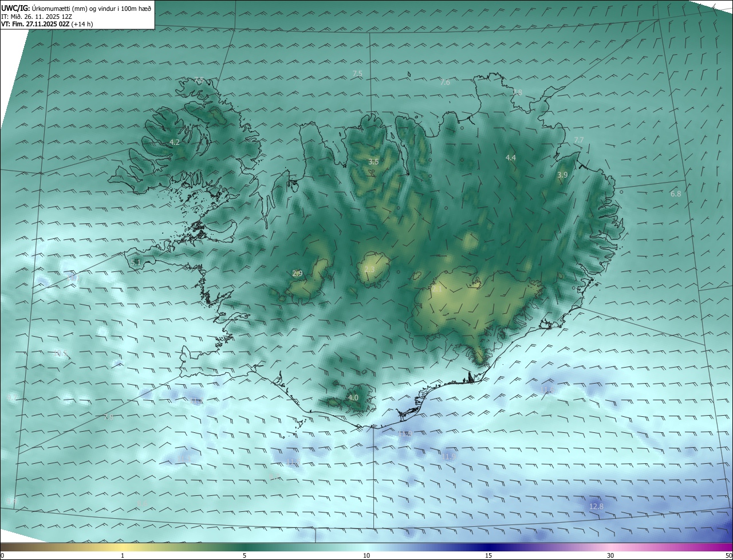The image size is (733, 560).
Task: Click the 5 tick on the color scale
Action: (245, 555)
